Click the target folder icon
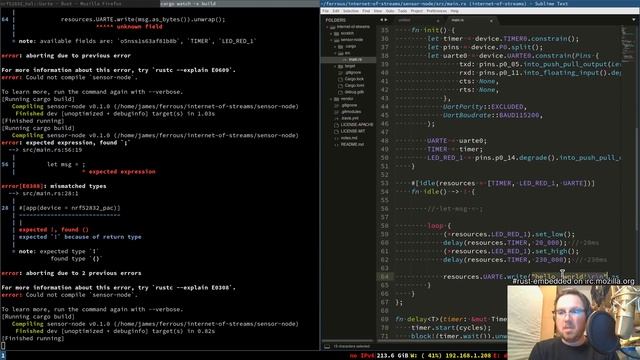This screenshot has height=360, width=640. (341, 66)
